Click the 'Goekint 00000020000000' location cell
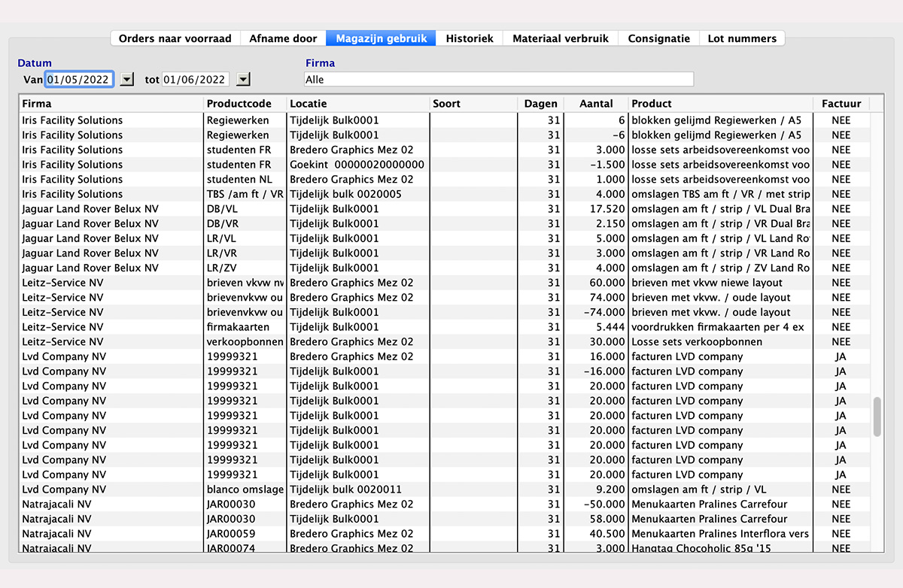 pos(358,165)
